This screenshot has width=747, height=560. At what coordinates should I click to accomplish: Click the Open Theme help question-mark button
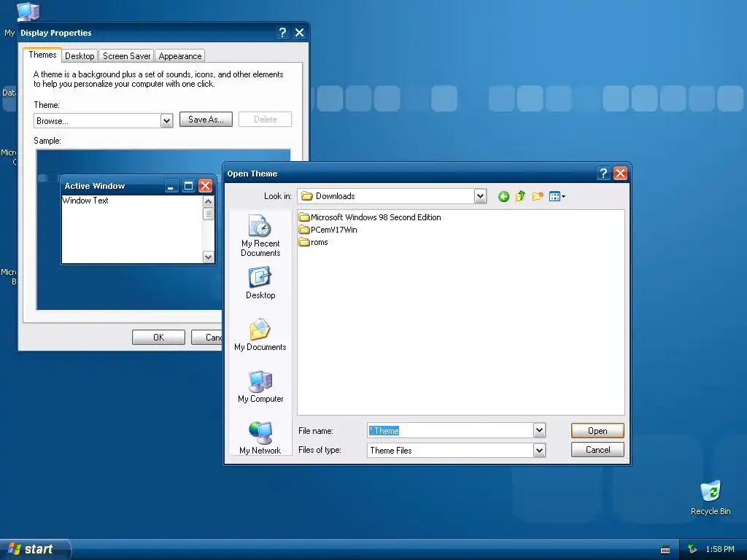(603, 174)
